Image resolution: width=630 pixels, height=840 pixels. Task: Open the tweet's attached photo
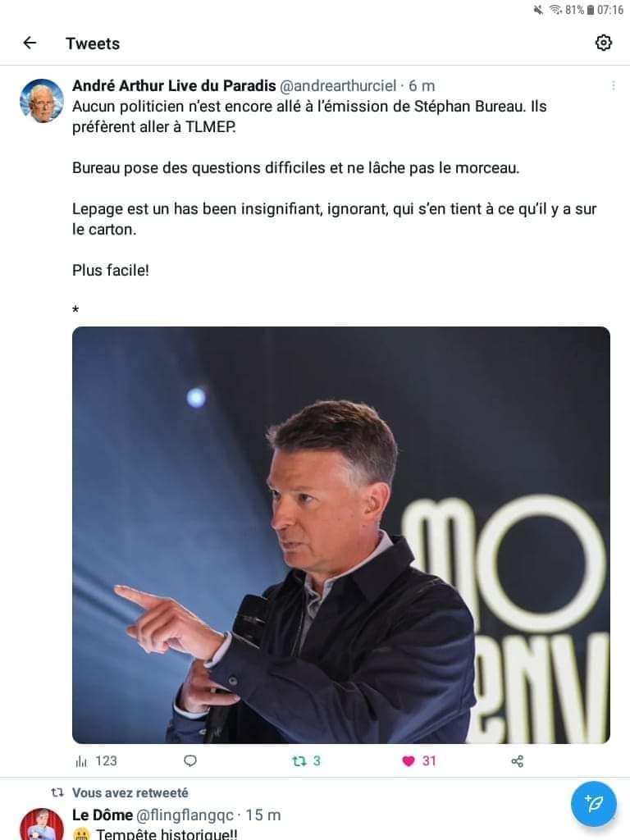341,535
